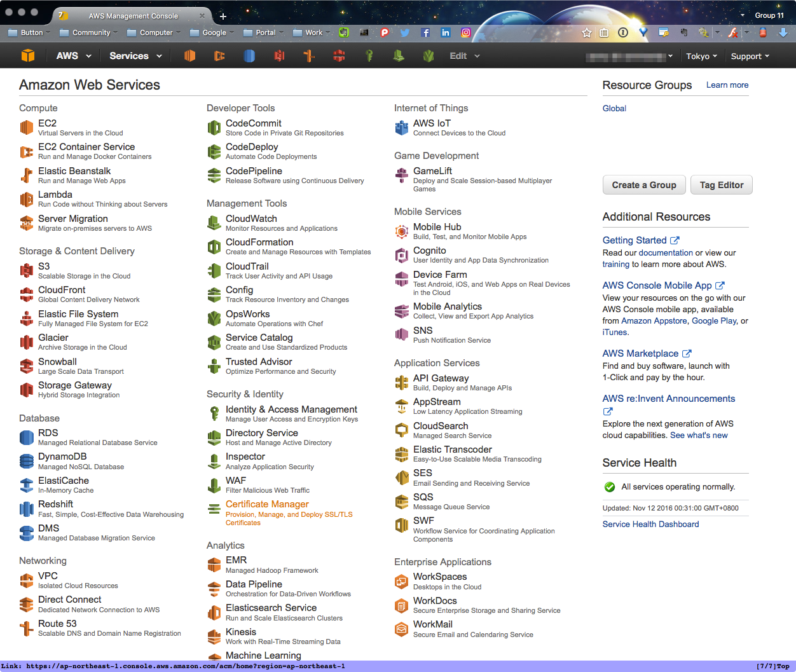The height and width of the screenshot is (672, 796).
Task: Expand the Google bookmarks folder
Action: pyautogui.click(x=212, y=32)
